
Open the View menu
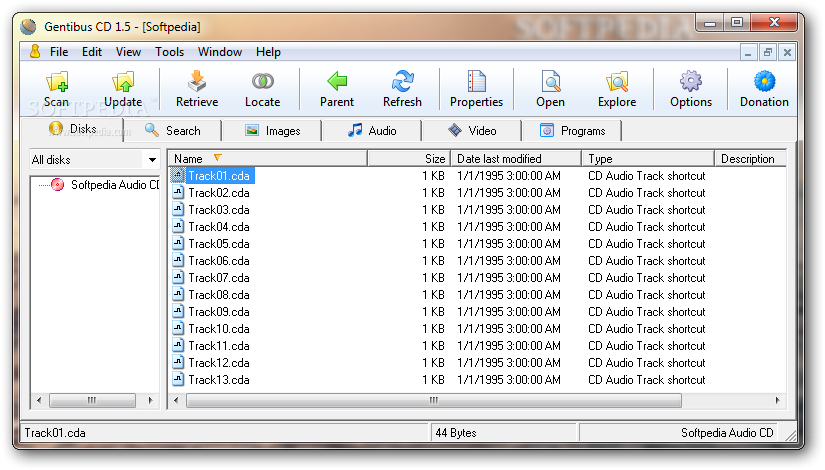tap(128, 52)
